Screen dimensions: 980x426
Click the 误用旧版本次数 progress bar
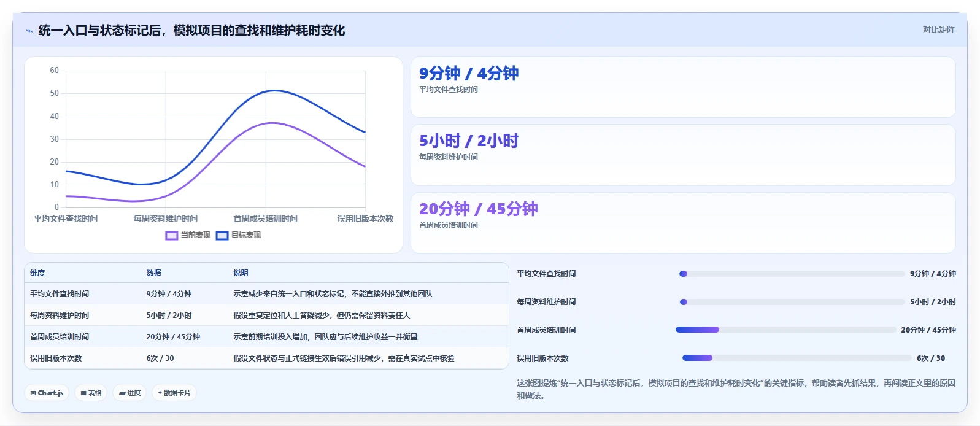coord(797,358)
